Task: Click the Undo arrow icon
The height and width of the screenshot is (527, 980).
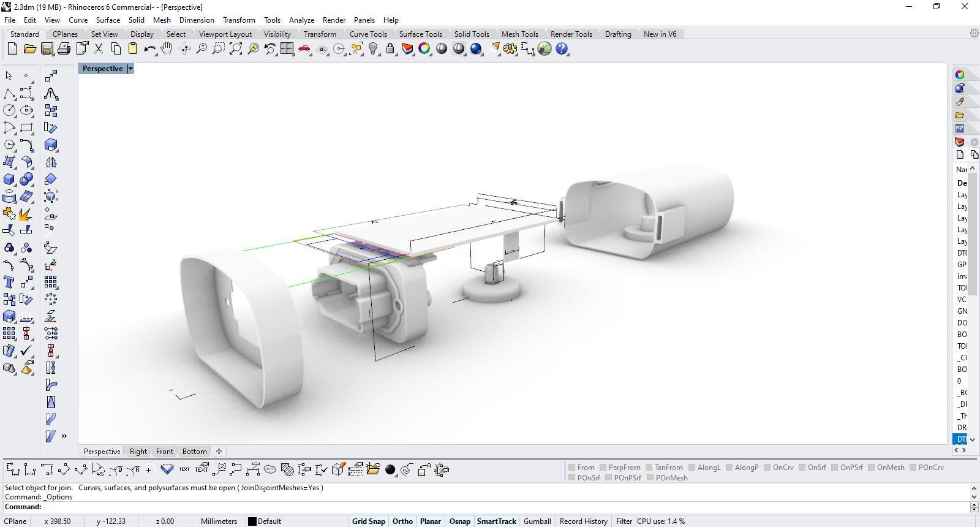Action: pos(149,49)
